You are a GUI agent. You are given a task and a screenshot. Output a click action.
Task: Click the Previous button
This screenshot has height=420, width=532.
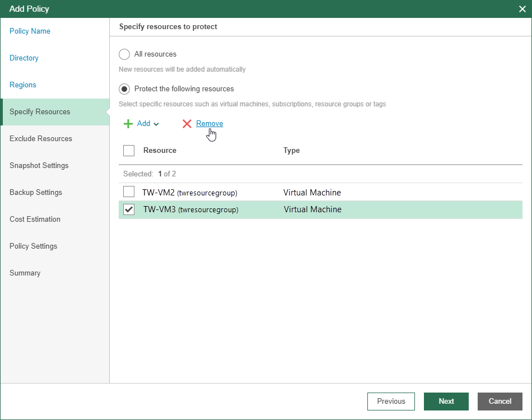point(391,401)
